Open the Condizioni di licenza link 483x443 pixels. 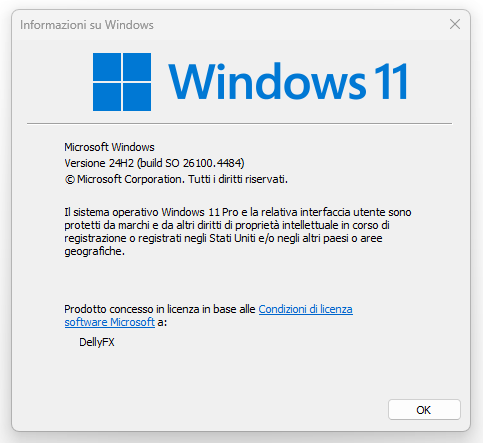pos(306,309)
